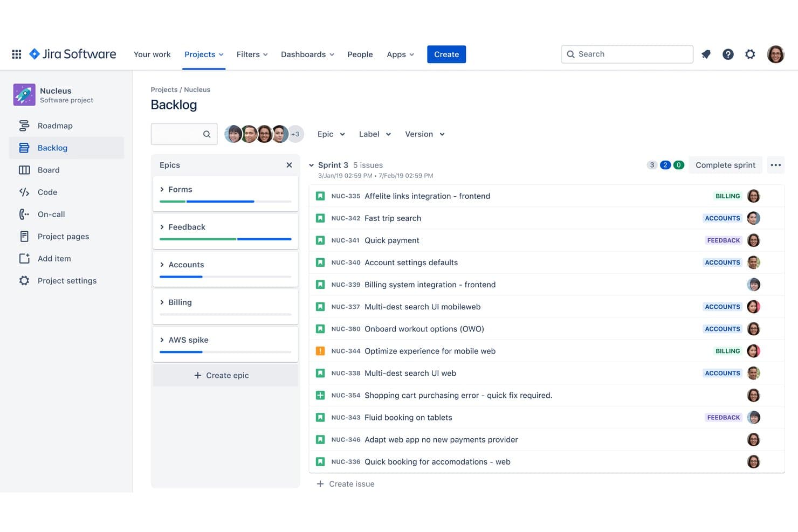Image resolution: width=798 pixels, height=532 pixels.
Task: Open the Label filter dropdown
Action: (x=375, y=134)
